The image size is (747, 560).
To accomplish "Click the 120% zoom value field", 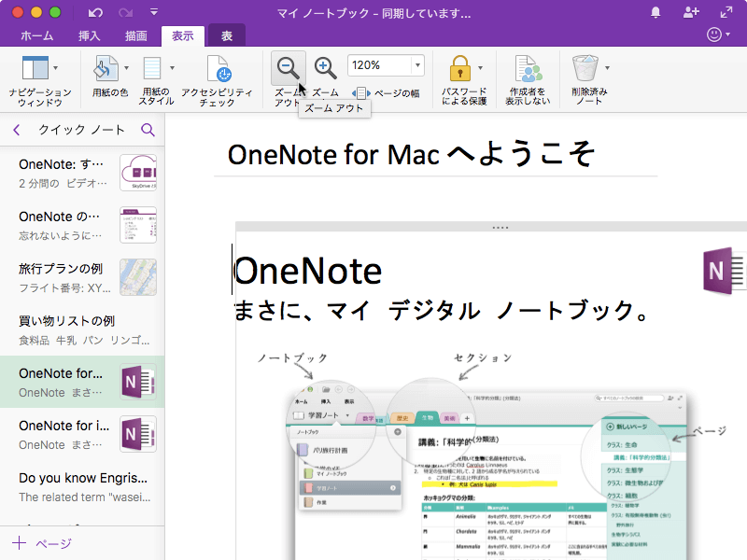I will click(x=380, y=65).
